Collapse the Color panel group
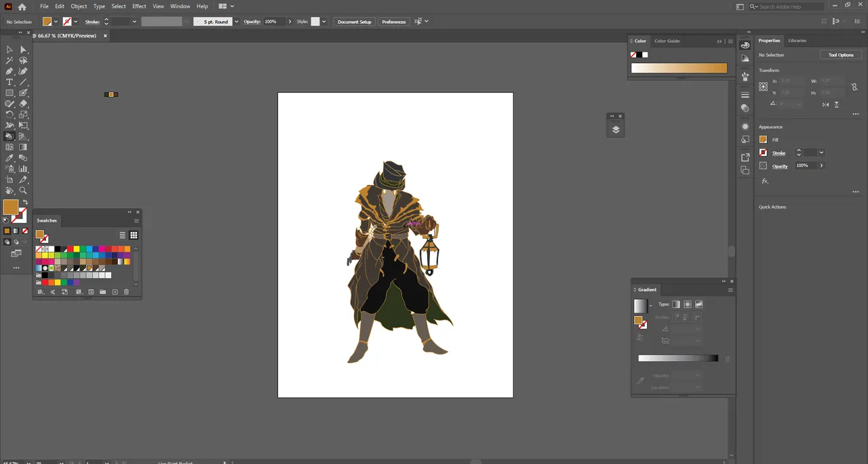Image resolution: width=868 pixels, height=464 pixels. click(719, 41)
